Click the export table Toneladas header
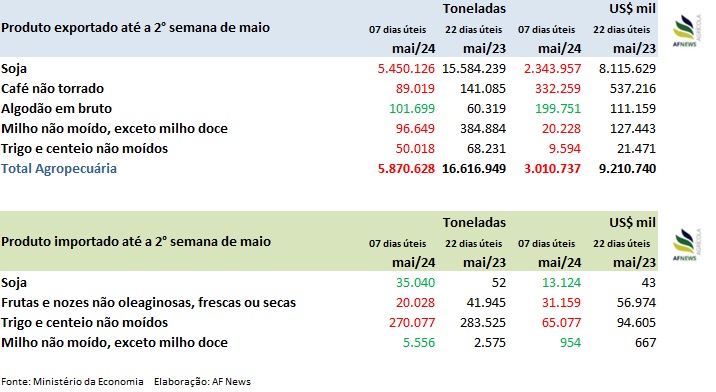The height and width of the screenshot is (392, 716). pos(474,9)
